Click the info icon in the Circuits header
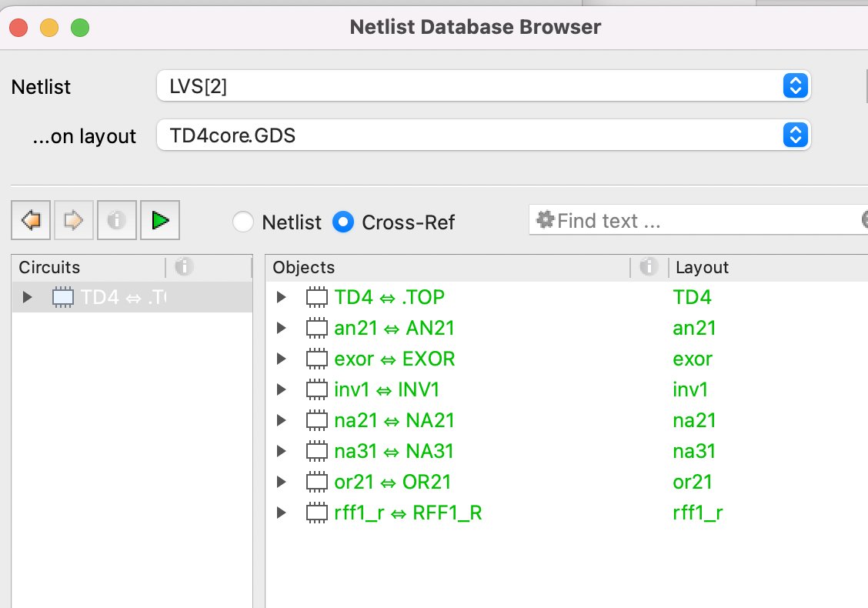Image resolution: width=868 pixels, height=608 pixels. 184,267
